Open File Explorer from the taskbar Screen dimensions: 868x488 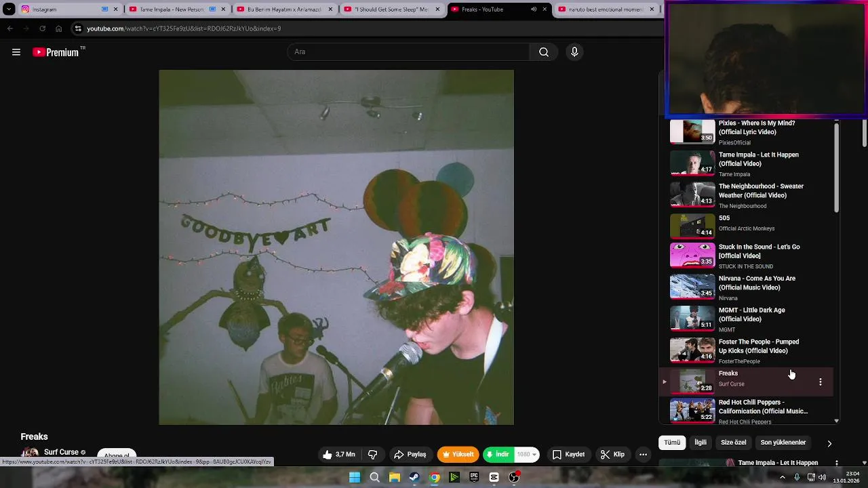pyautogui.click(x=394, y=477)
